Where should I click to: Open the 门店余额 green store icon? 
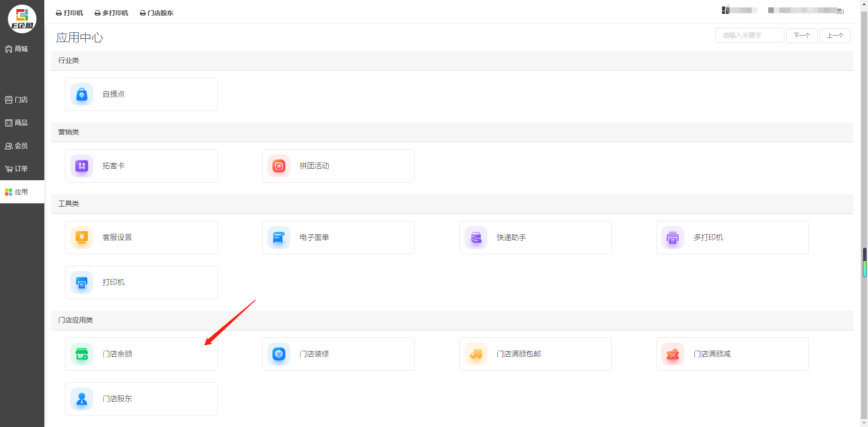[x=82, y=354]
